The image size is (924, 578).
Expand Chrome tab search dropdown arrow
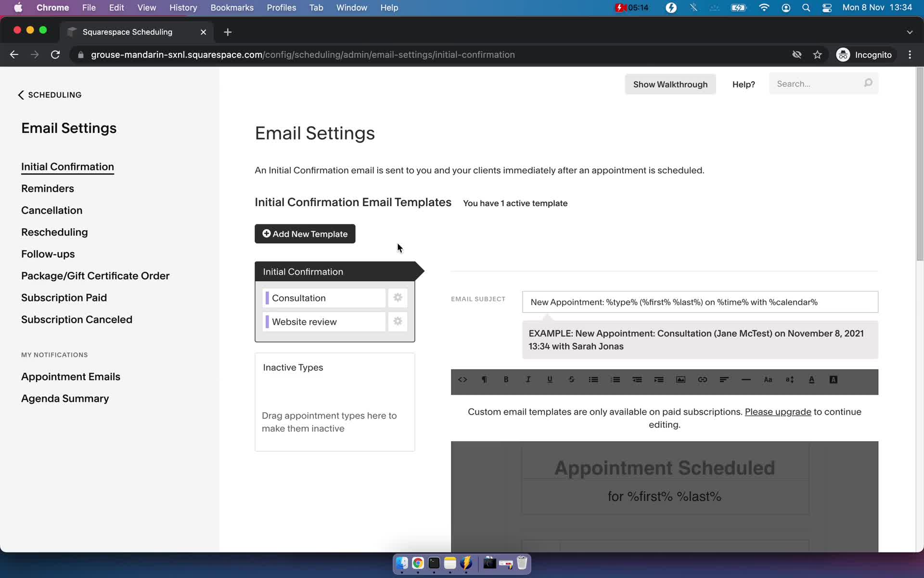pyautogui.click(x=910, y=32)
